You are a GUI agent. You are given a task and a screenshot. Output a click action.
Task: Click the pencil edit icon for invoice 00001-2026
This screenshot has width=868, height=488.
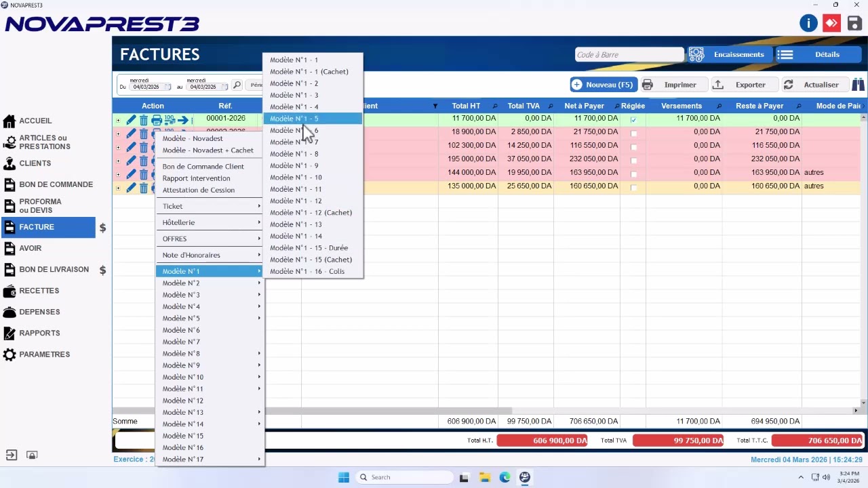point(131,120)
